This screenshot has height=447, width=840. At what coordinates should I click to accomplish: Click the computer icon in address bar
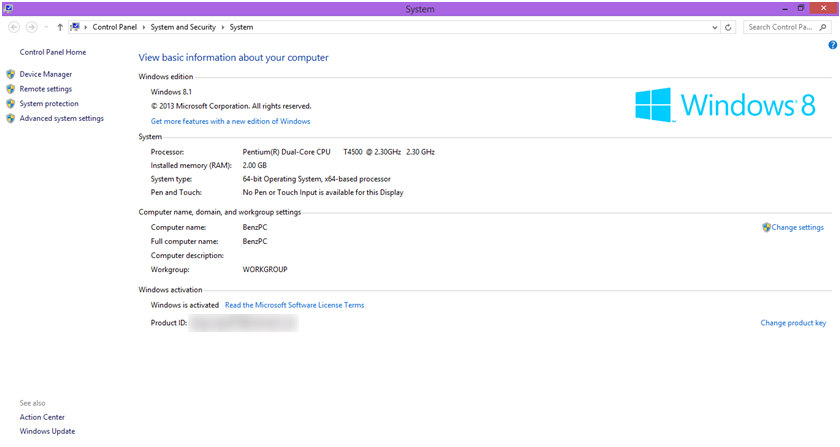point(76,27)
